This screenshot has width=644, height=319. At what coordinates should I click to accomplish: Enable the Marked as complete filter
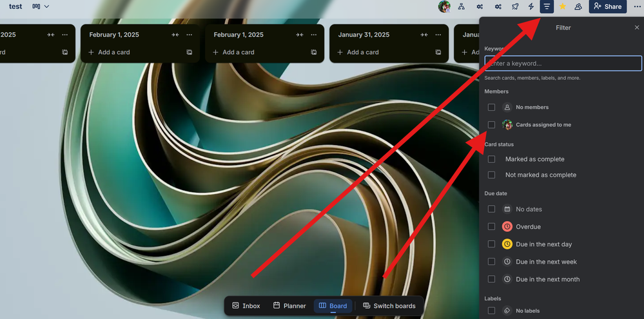pyautogui.click(x=491, y=159)
